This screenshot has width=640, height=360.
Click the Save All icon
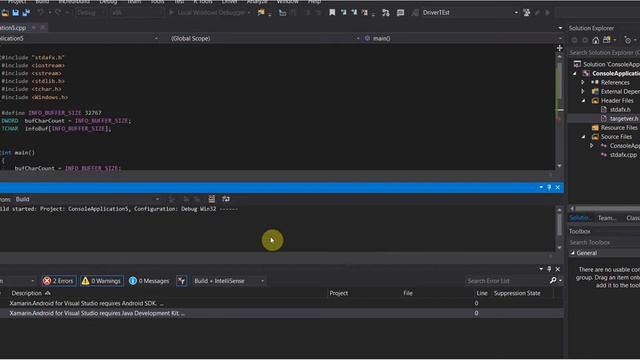26,13
